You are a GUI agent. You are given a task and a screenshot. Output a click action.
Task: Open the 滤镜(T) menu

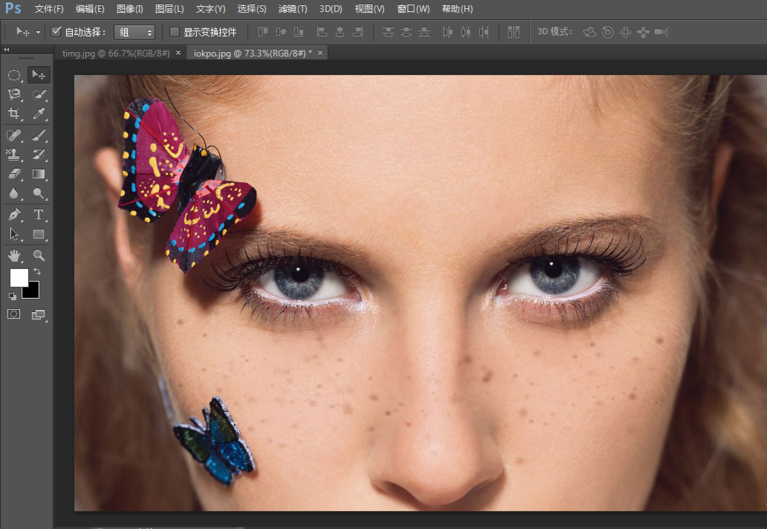click(x=293, y=9)
